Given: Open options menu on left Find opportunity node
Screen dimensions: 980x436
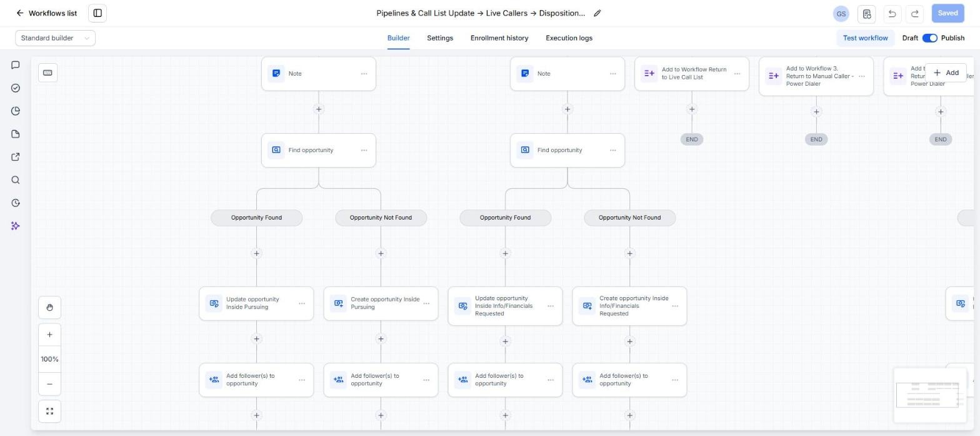Looking at the screenshot, I should (x=364, y=150).
